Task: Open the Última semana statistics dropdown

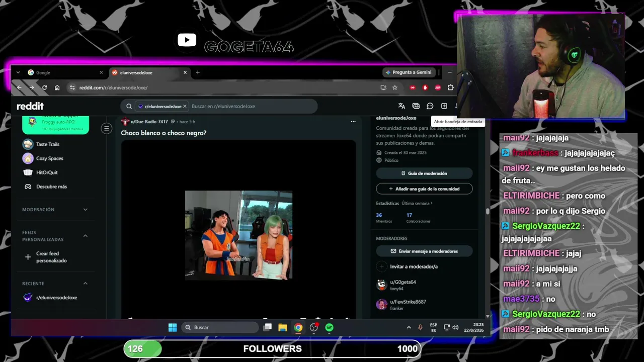Action: click(x=417, y=204)
